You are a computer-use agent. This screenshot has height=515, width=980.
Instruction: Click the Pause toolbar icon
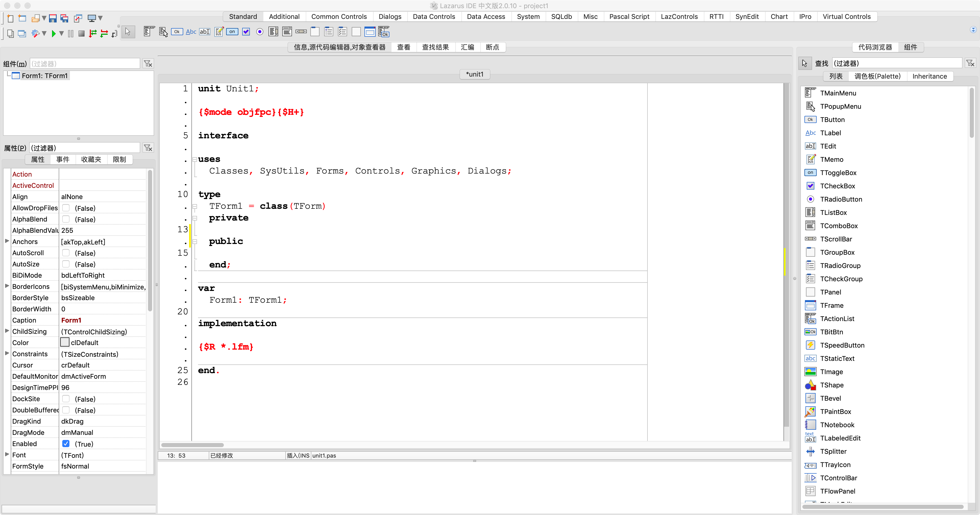point(70,33)
